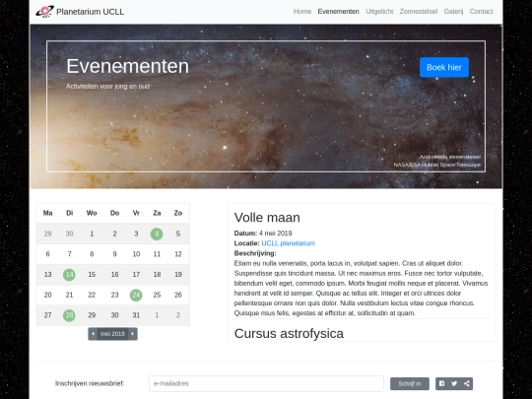Click calendar day 3
Image resolution: width=532 pixels, height=399 pixels.
(136, 233)
